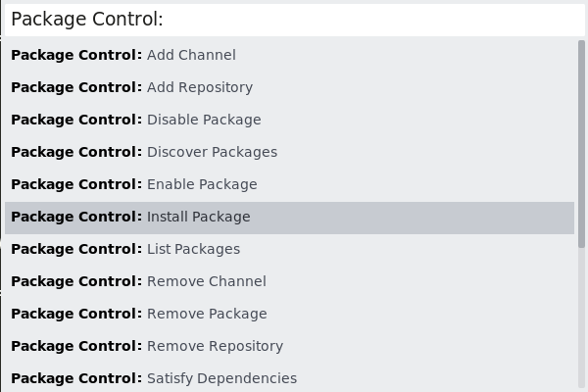Focus the command palette search field
This screenshot has width=588, height=392.
[x=294, y=19]
